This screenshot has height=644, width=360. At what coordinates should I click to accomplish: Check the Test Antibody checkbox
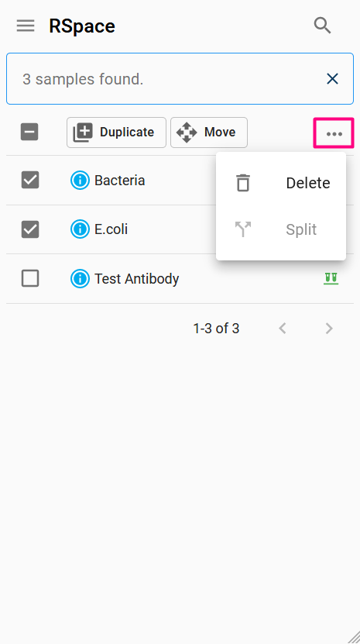coord(30,278)
